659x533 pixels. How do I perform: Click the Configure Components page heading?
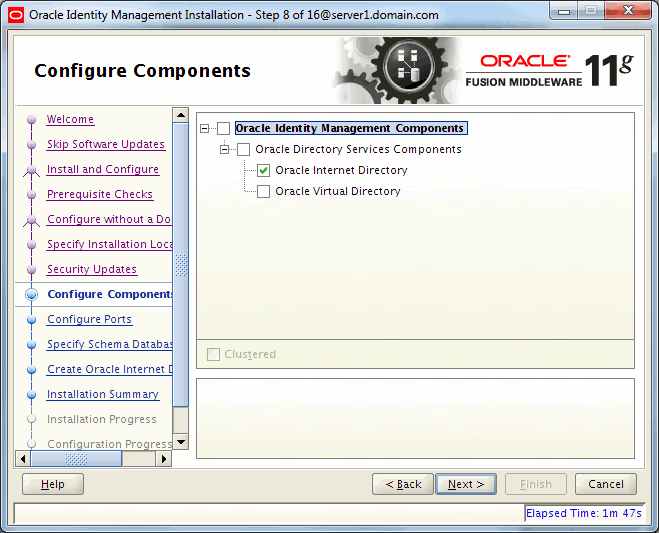pos(142,71)
